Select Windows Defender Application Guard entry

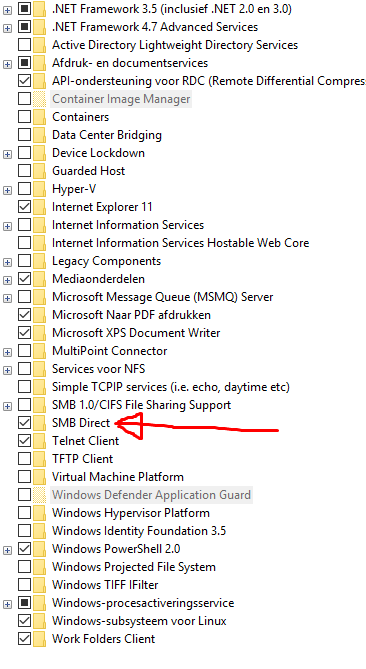pyautogui.click(x=151, y=495)
